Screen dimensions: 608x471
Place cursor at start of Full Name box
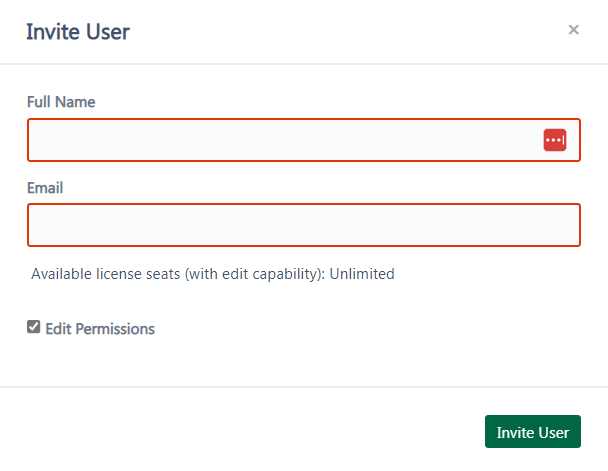pos(37,140)
